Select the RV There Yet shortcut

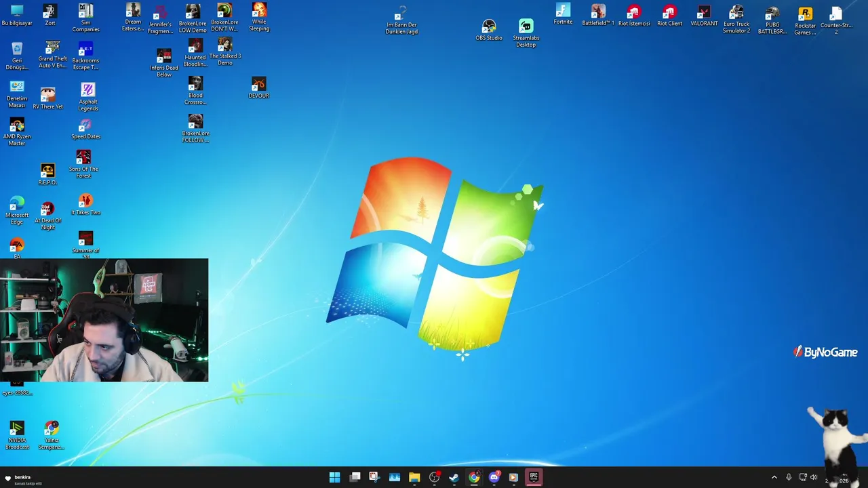pos(47,98)
